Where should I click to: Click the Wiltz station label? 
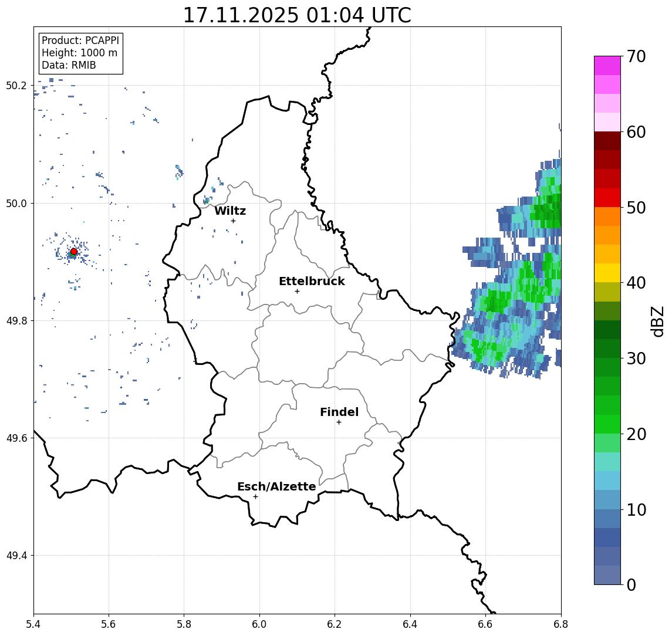pyautogui.click(x=230, y=211)
